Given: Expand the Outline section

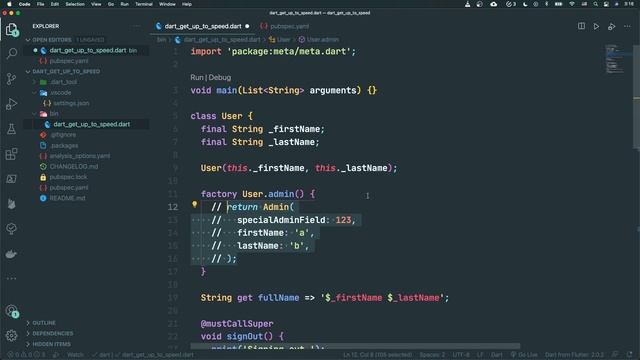Looking at the screenshot, I should click(44, 323).
